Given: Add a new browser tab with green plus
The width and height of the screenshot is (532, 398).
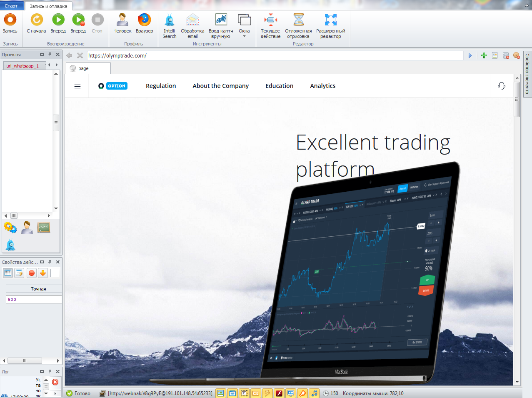Looking at the screenshot, I should (x=484, y=55).
